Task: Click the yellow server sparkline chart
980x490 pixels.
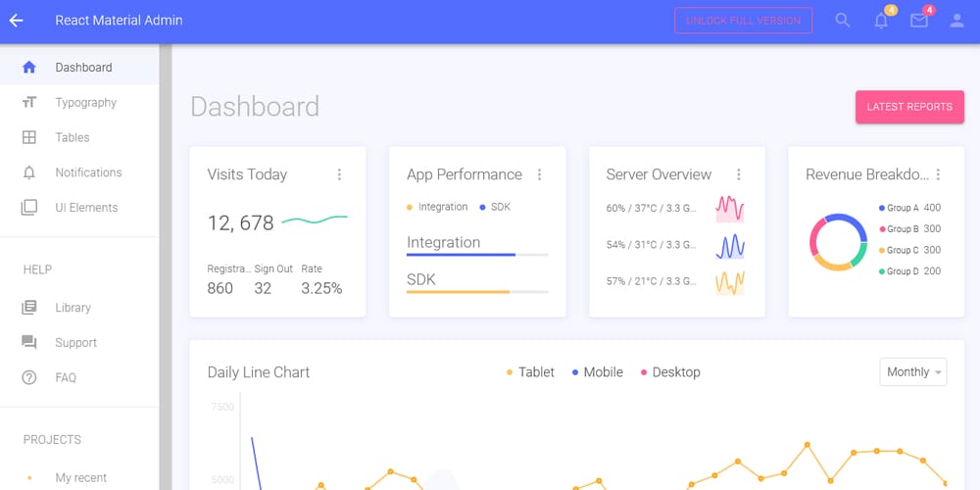Action: pyautogui.click(x=730, y=282)
